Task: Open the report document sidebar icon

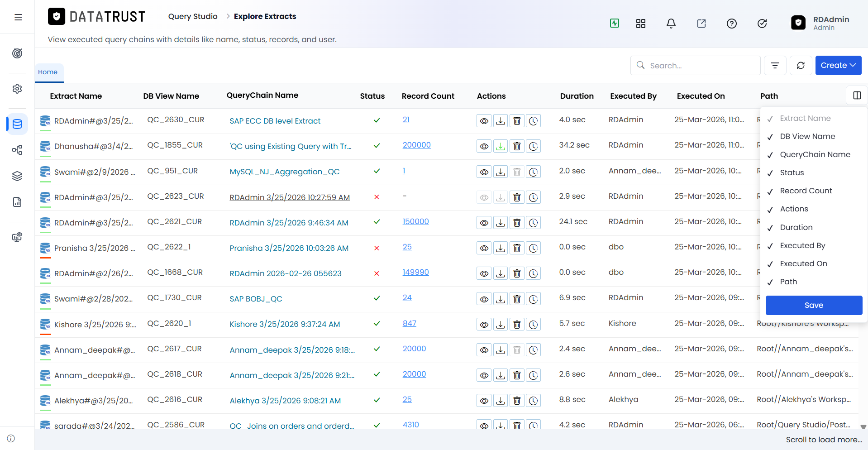Action: click(17, 202)
